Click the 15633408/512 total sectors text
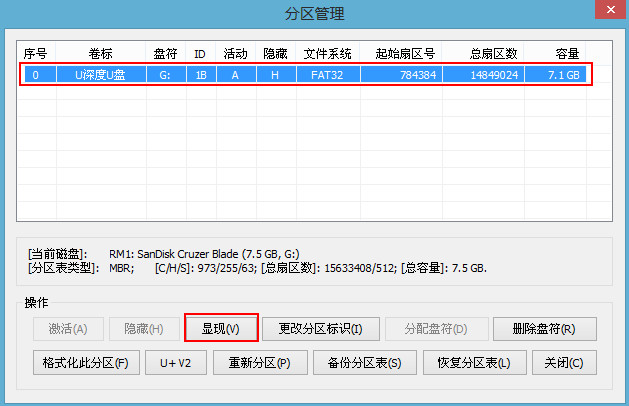Image resolution: width=629 pixels, height=406 pixels. pyautogui.click(x=360, y=268)
